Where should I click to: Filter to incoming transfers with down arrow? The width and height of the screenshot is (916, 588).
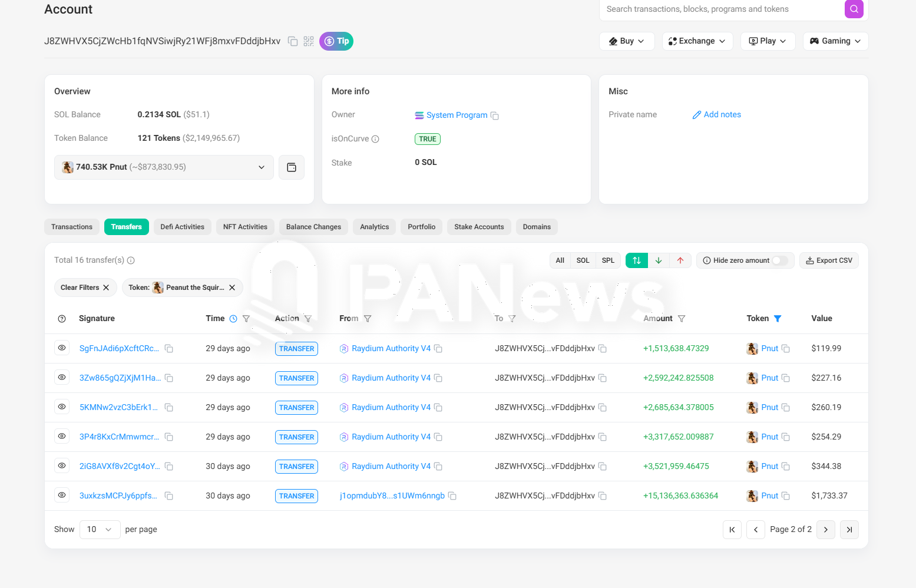[659, 260]
